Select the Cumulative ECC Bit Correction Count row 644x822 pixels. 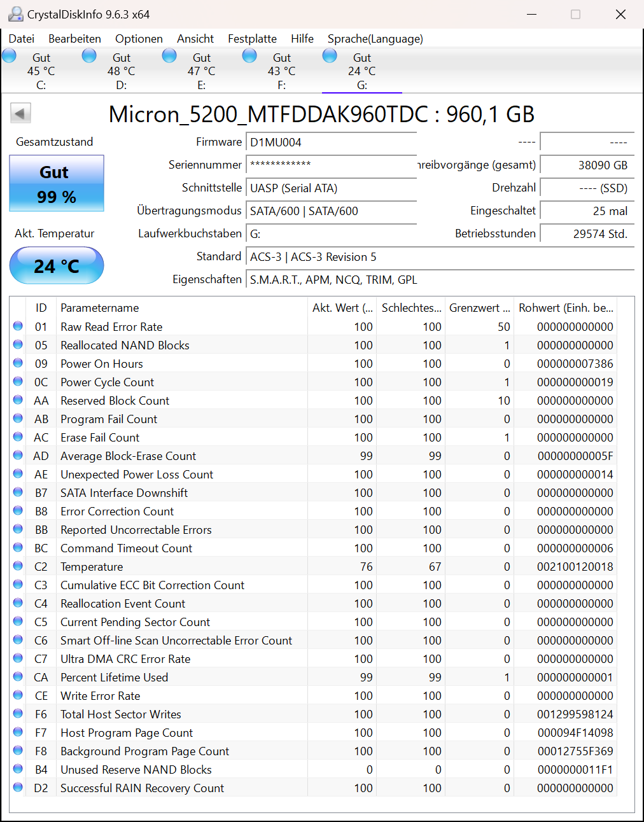tap(313, 585)
